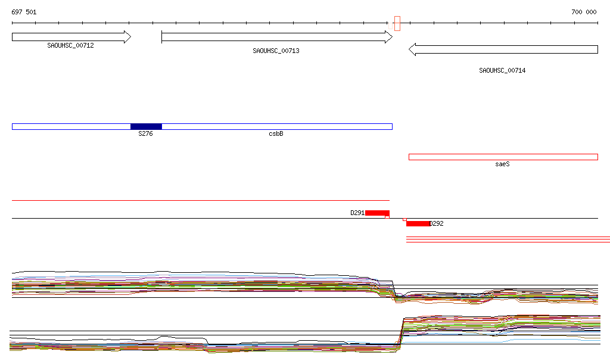The width and height of the screenshot is (610, 364).
Task: Click the 697 501 start coordinate
Action: 24,12
